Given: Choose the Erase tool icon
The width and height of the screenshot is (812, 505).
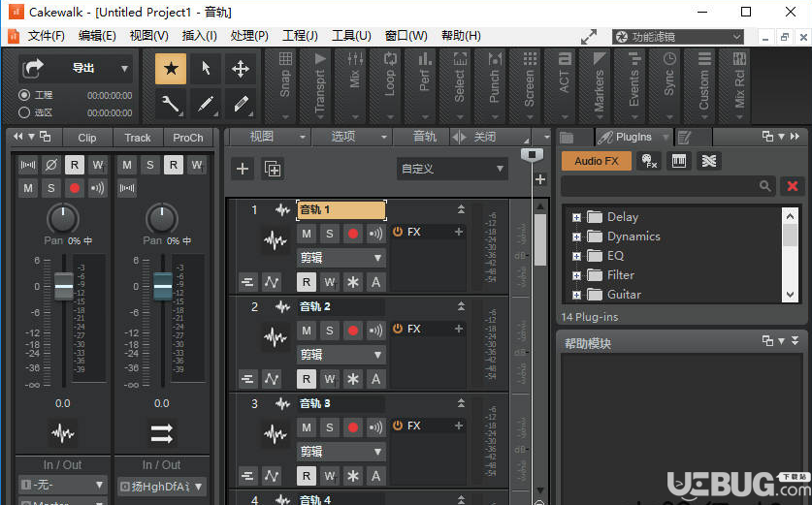Looking at the screenshot, I should pos(241,104).
